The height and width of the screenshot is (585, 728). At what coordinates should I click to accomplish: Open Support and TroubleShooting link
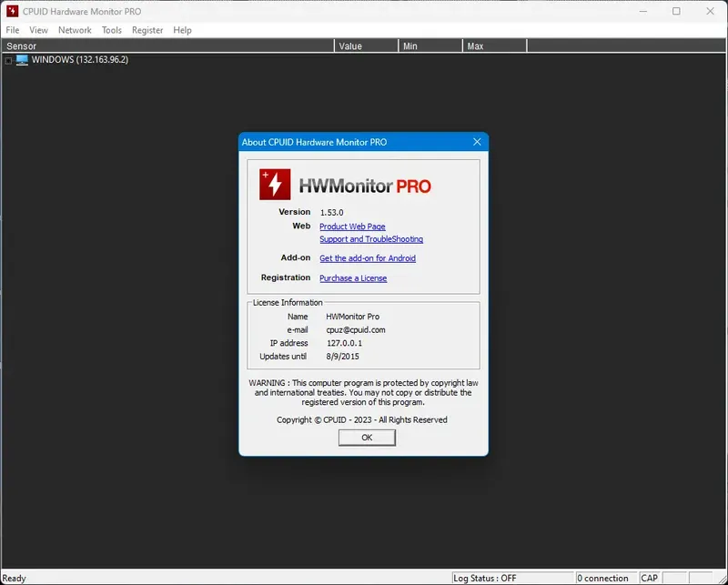(x=371, y=239)
